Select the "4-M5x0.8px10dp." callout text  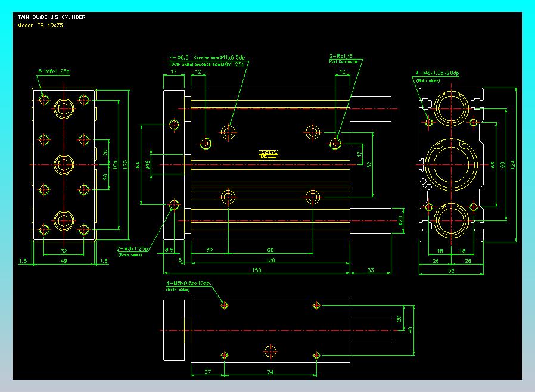pos(189,283)
